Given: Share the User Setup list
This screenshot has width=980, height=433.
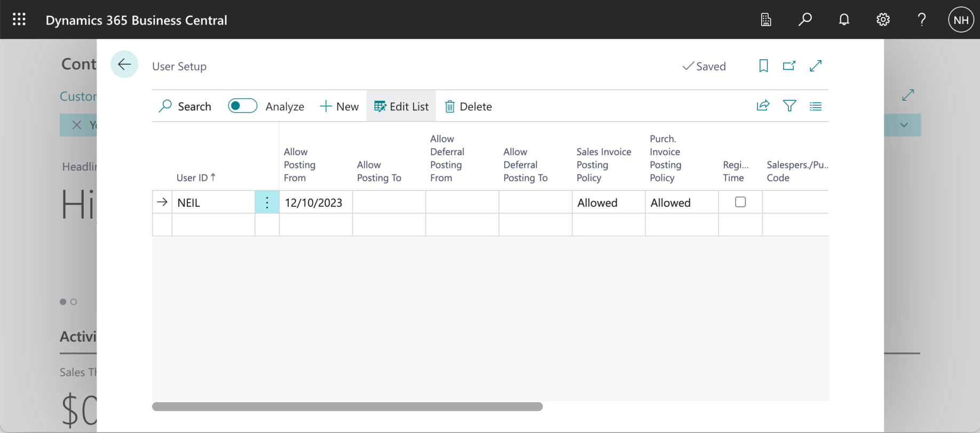Looking at the screenshot, I should [763, 106].
